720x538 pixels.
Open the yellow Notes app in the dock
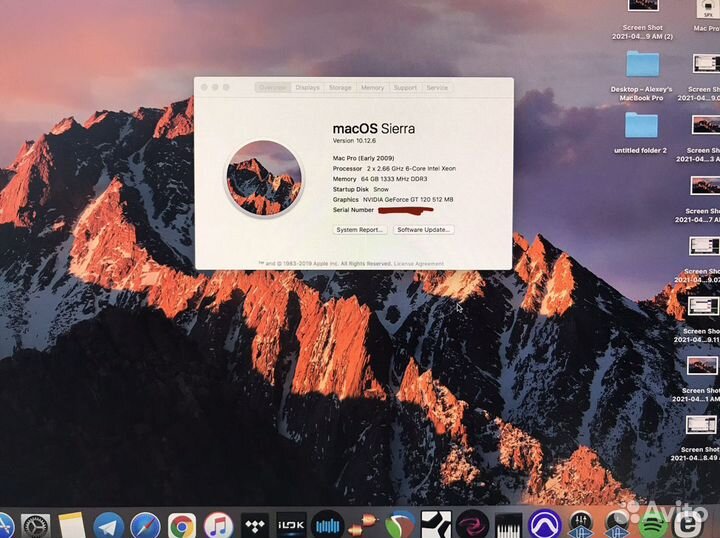pyautogui.click(x=72, y=526)
